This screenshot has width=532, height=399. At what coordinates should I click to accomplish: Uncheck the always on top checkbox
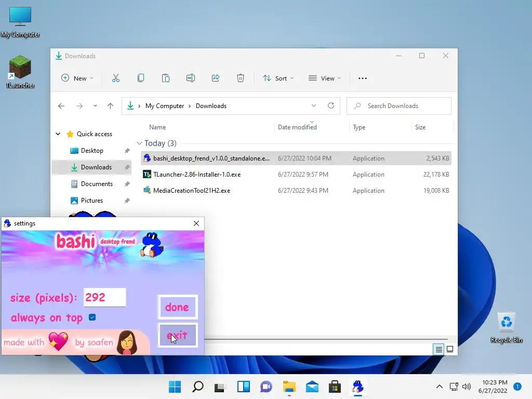click(x=92, y=317)
